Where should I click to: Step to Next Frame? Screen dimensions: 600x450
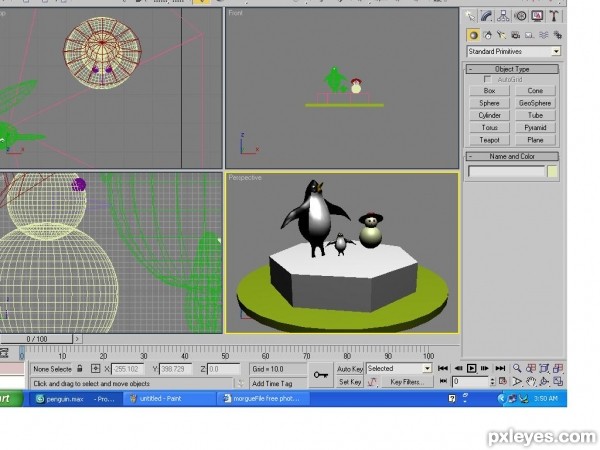tap(485, 368)
